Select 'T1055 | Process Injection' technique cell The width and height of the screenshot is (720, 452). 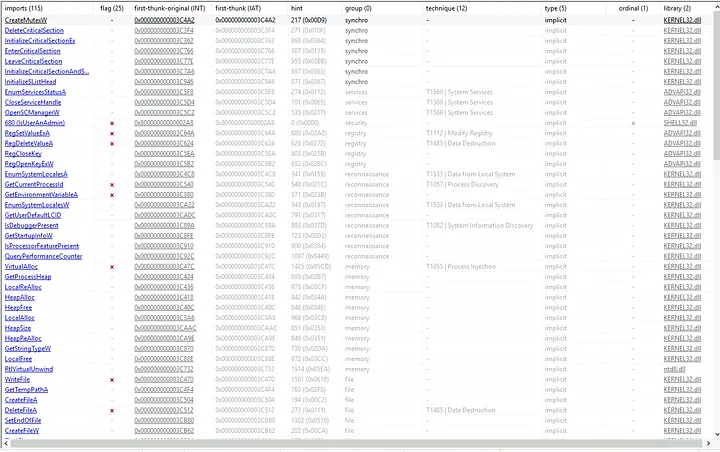coord(461,266)
